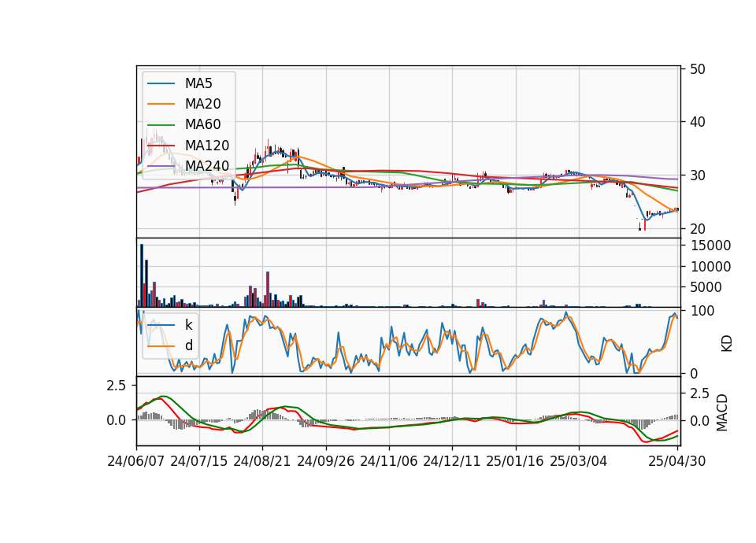Click the MA20 legend label

click(x=202, y=104)
